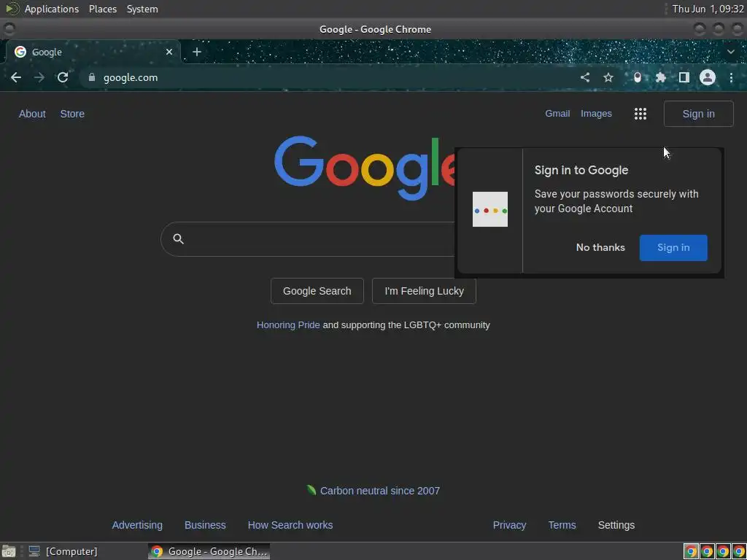The image size is (747, 560).
Task: Share this page via share icon
Action: pos(585,77)
